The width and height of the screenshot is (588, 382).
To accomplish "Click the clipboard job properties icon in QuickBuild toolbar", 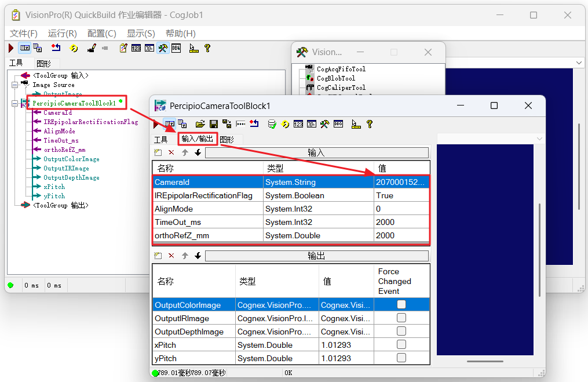I will (123, 48).
